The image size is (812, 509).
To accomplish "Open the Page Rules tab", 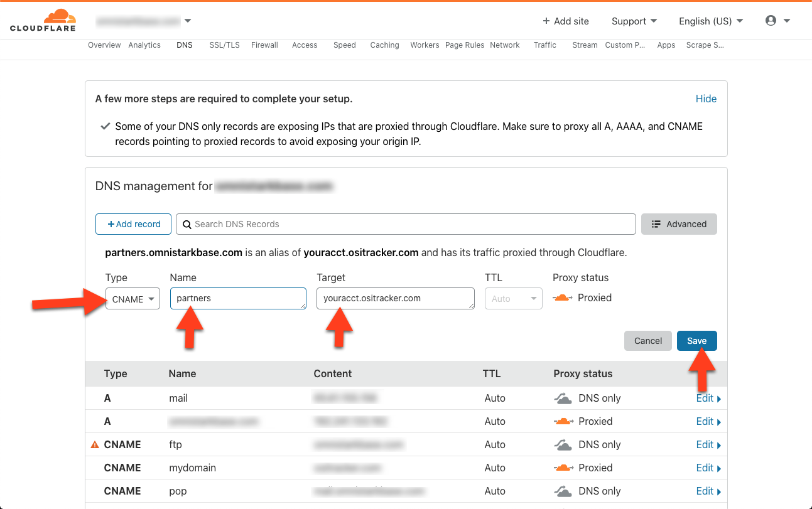I will (x=465, y=45).
